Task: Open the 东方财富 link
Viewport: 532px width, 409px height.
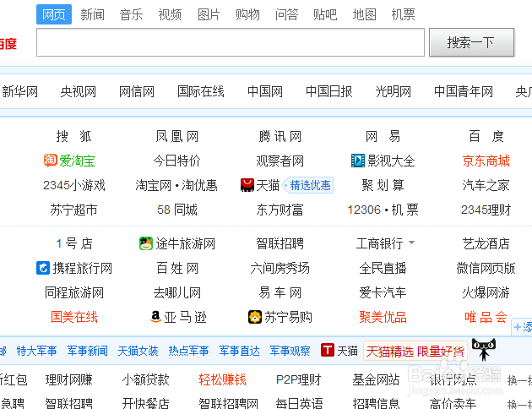Action: (x=280, y=210)
